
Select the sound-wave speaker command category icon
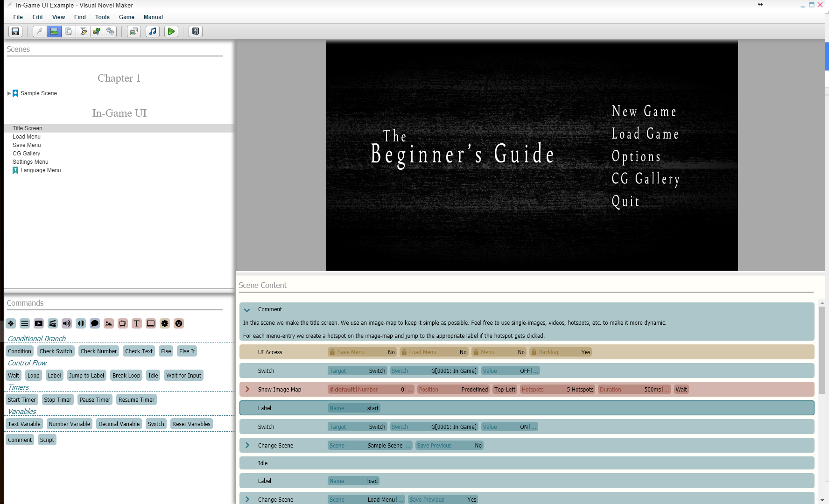click(x=81, y=323)
